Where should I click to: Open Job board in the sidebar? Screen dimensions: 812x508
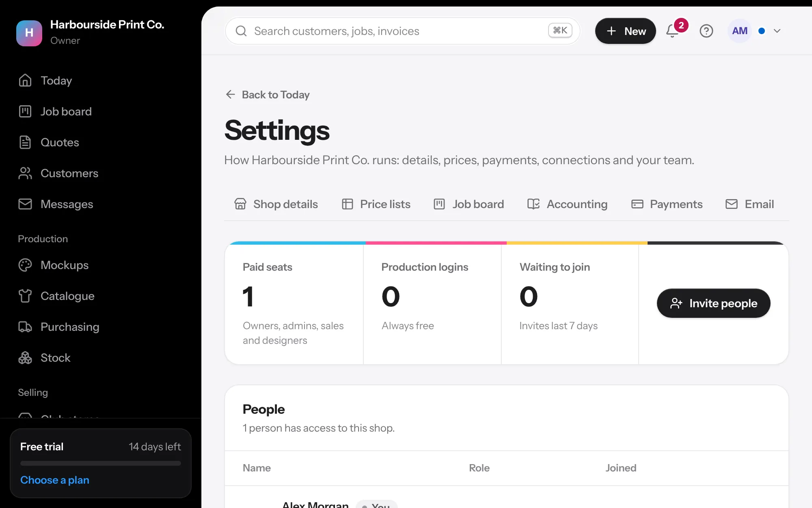[x=55, y=111]
